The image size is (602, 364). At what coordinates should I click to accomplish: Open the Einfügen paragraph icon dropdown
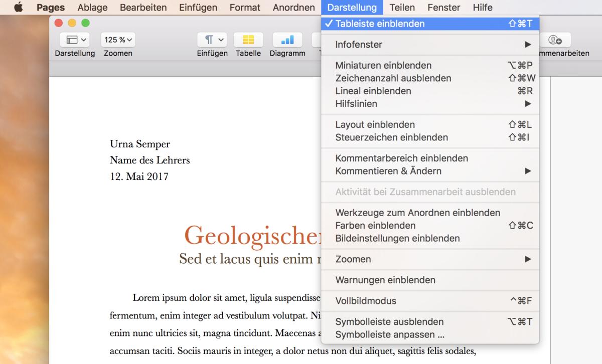click(x=212, y=40)
